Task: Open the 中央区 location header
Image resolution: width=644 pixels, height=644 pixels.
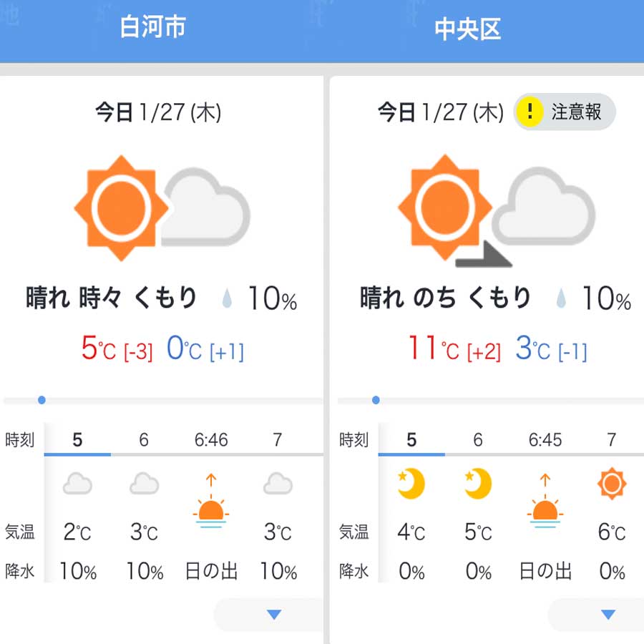Action: [468, 29]
